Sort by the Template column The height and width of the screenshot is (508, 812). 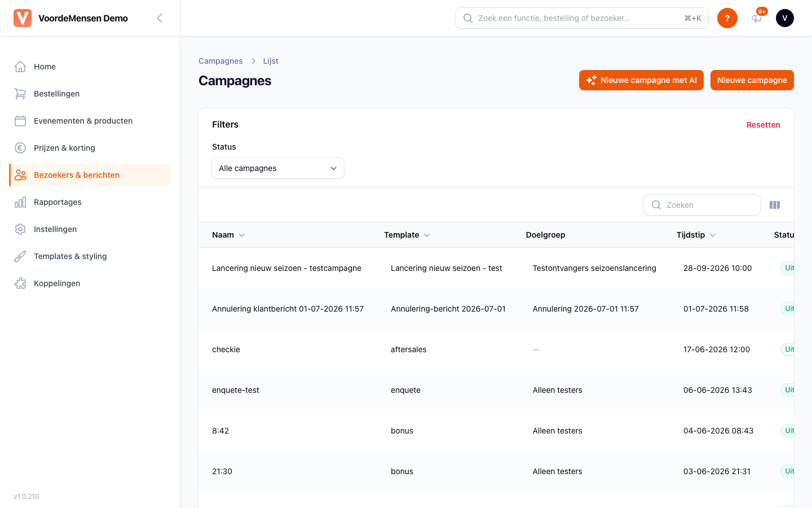tap(407, 235)
